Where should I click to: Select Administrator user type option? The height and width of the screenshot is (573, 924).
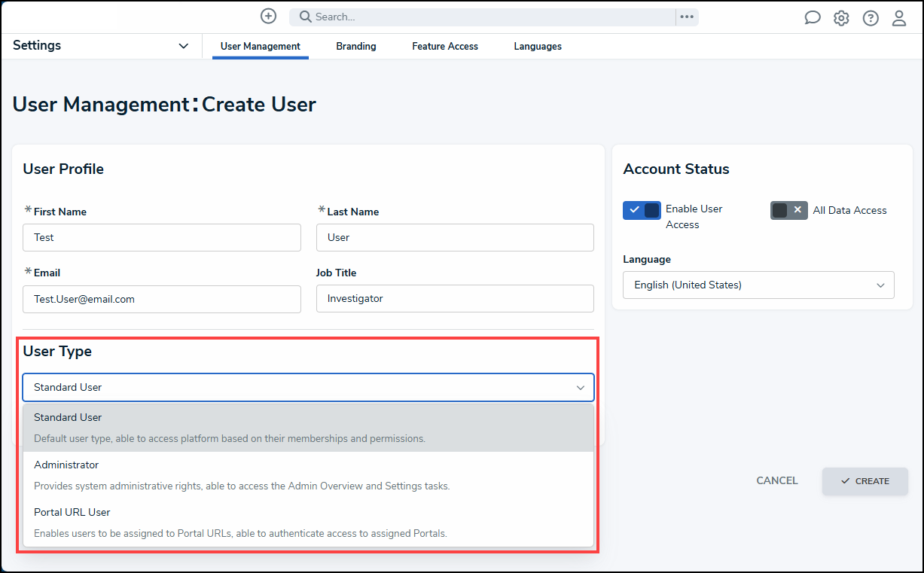pyautogui.click(x=308, y=475)
